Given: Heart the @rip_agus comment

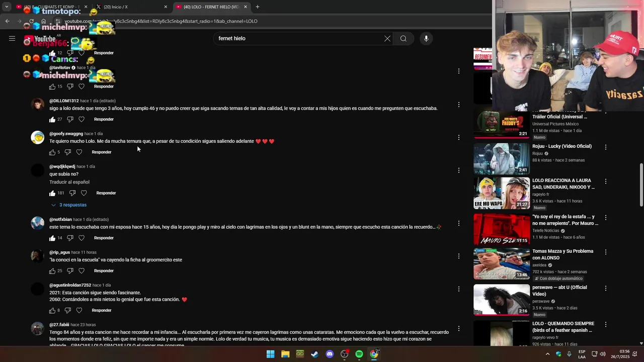Looking at the screenshot, I should coord(82,270).
